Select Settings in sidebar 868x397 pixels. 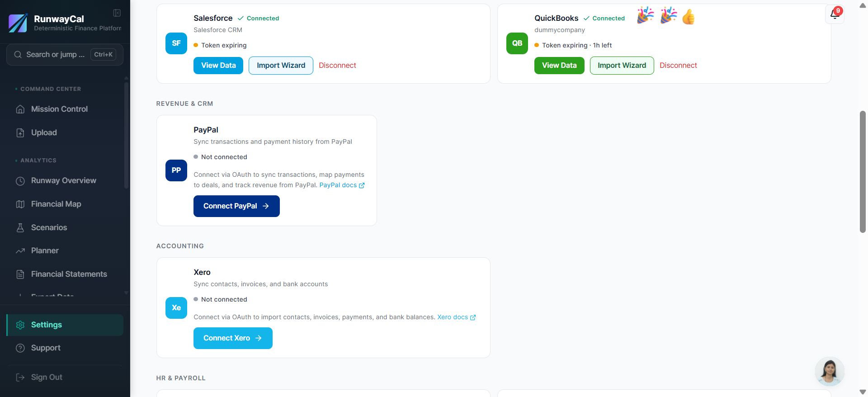(65, 325)
